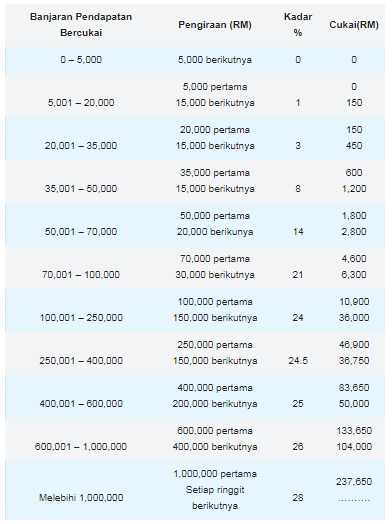The image size is (392, 524).
Task: Select the 28 percent rate cell
Action: (298, 498)
